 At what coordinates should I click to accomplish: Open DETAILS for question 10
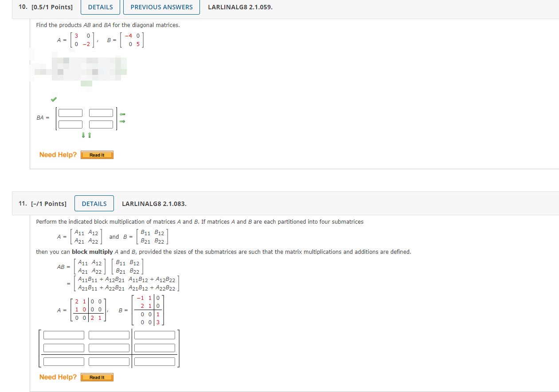pyautogui.click(x=101, y=7)
